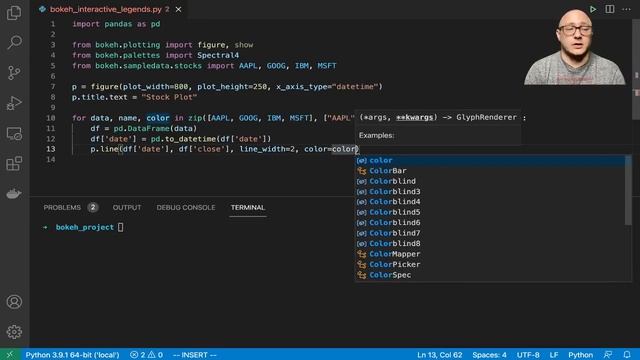The image size is (640, 360).
Task: Switch to the PROBLEMS panel tab
Action: [x=62, y=207]
